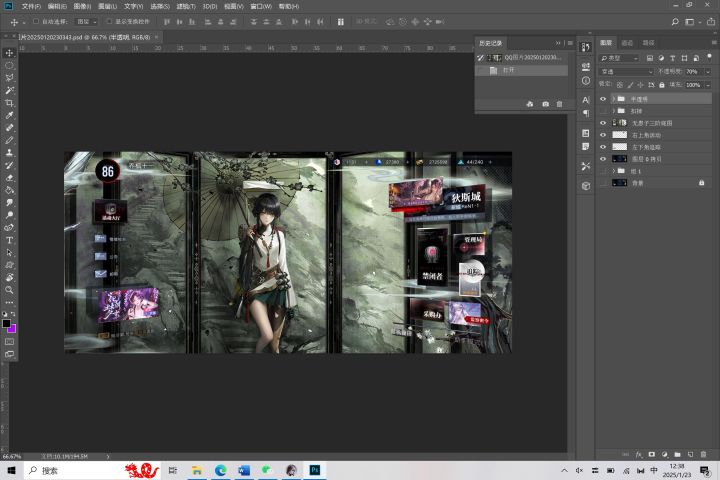720x480 pixels.
Task: Delete current state in History panel
Action: 559,104
